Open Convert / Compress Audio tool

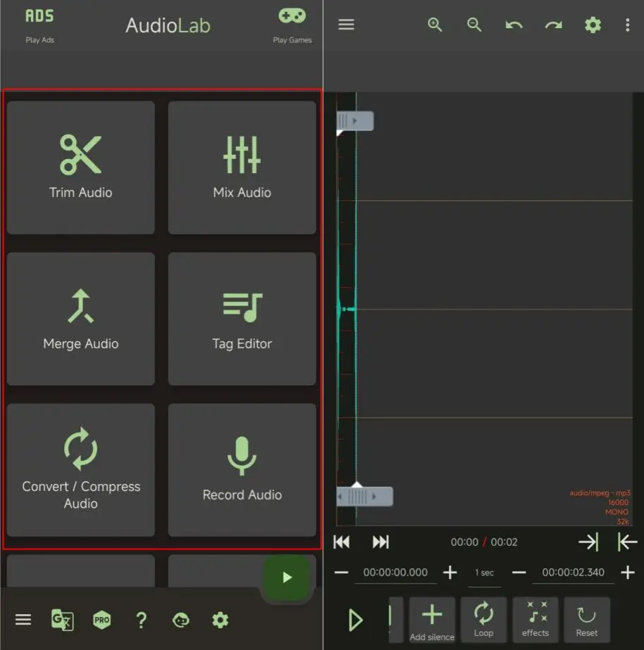81,470
